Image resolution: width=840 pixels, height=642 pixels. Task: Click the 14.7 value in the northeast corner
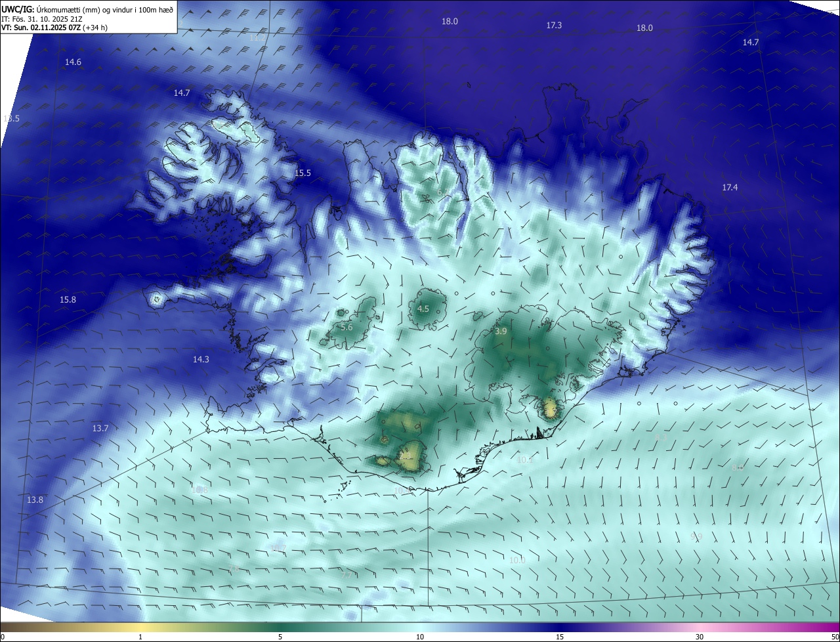click(751, 42)
